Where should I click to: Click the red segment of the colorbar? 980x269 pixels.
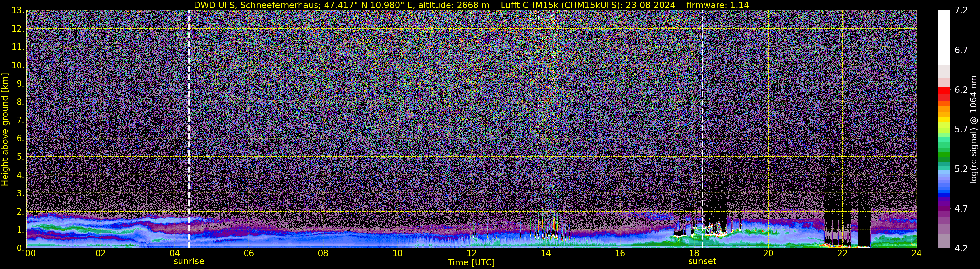tap(944, 90)
